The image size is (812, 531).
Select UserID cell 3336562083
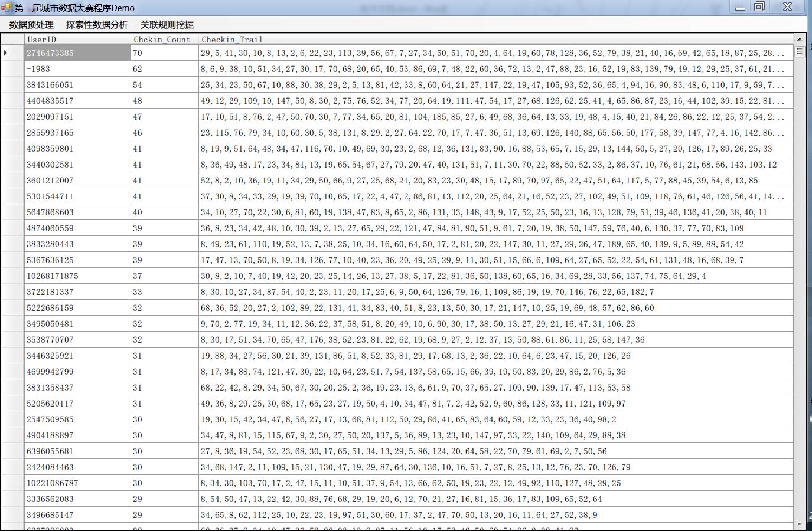[77, 499]
